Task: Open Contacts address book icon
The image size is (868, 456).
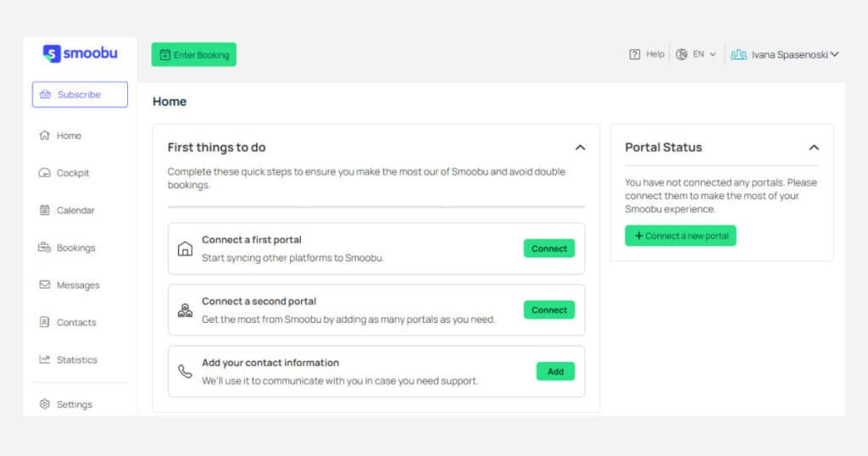Action: 44,322
